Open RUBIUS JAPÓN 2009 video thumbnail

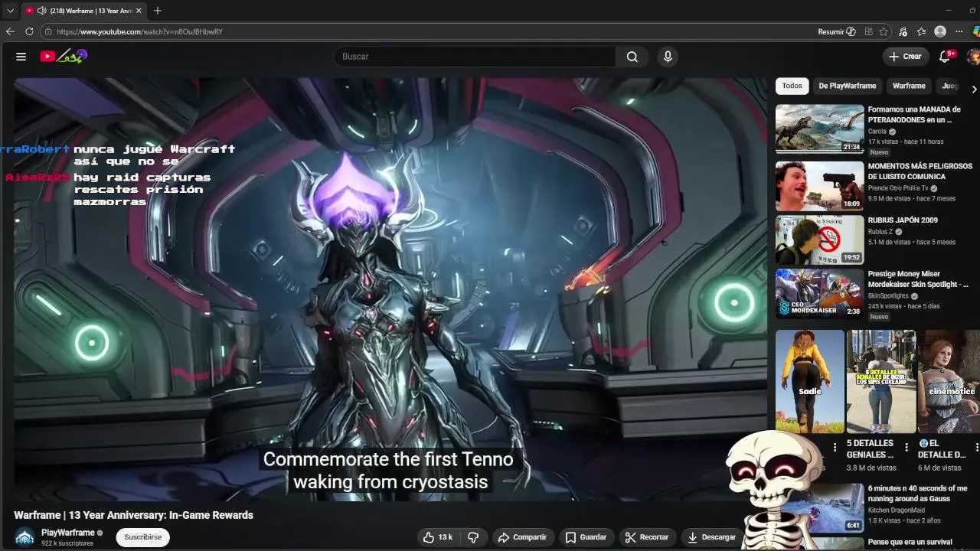click(819, 240)
